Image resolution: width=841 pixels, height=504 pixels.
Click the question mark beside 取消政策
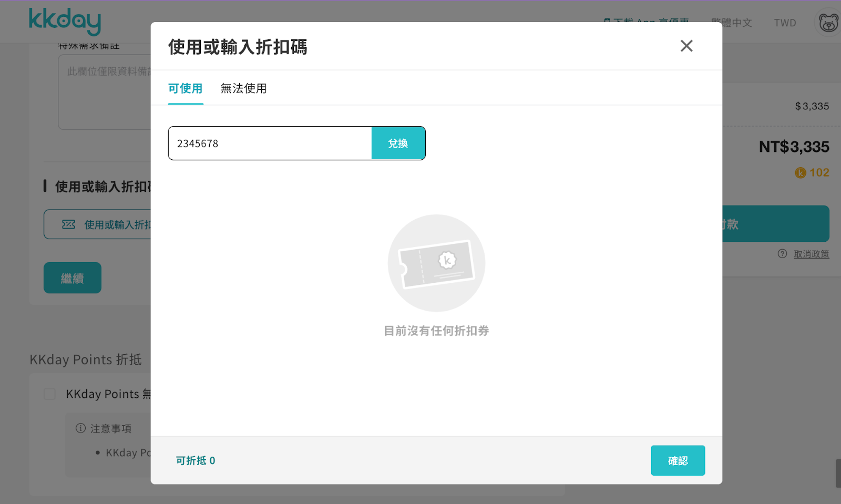point(782,254)
